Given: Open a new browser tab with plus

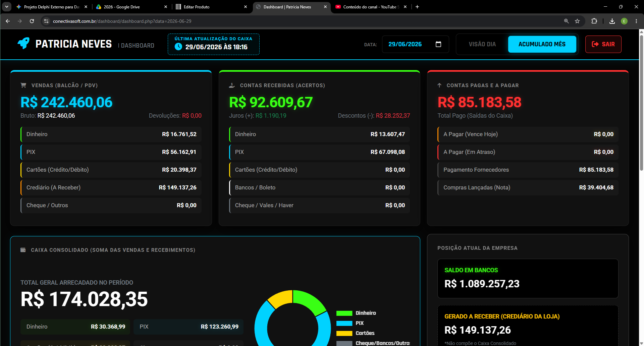Looking at the screenshot, I should pyautogui.click(x=417, y=7).
